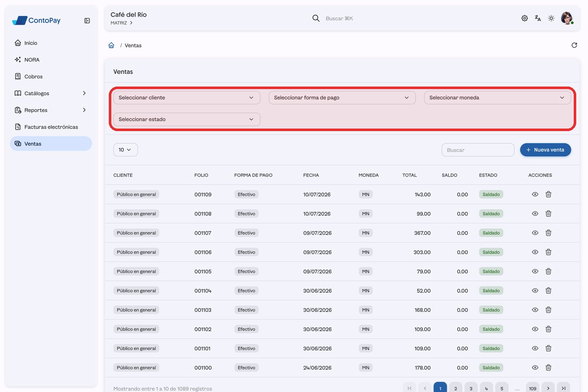
Task: Open the language translation icon
Action: coord(538,18)
